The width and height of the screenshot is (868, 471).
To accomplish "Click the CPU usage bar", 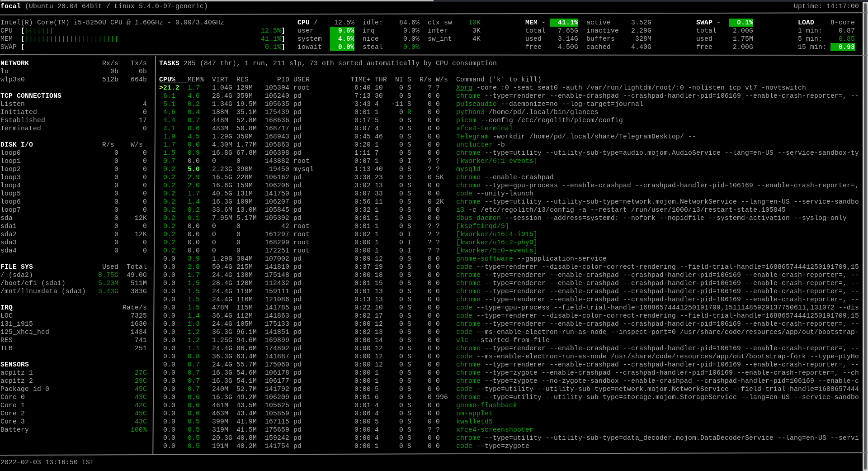I will pos(153,31).
